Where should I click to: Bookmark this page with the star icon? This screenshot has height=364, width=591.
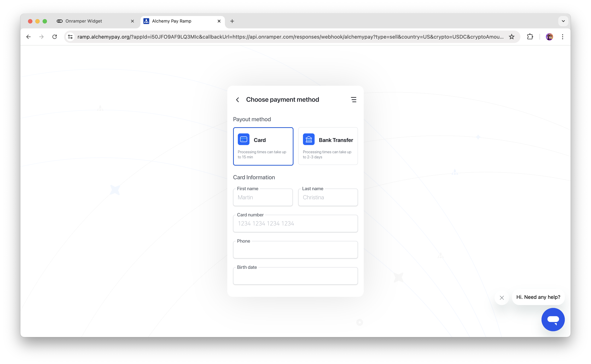[x=512, y=37]
